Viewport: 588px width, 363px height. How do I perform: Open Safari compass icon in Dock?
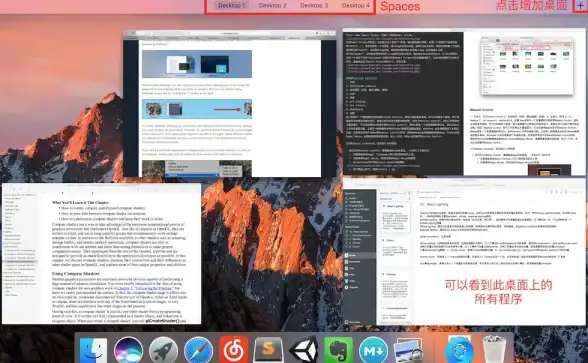198,351
